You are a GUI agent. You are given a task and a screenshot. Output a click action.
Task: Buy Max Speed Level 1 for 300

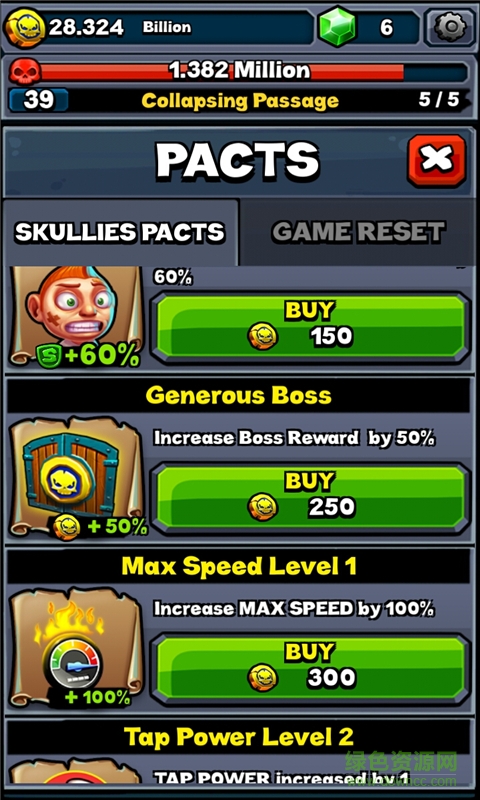(x=310, y=668)
